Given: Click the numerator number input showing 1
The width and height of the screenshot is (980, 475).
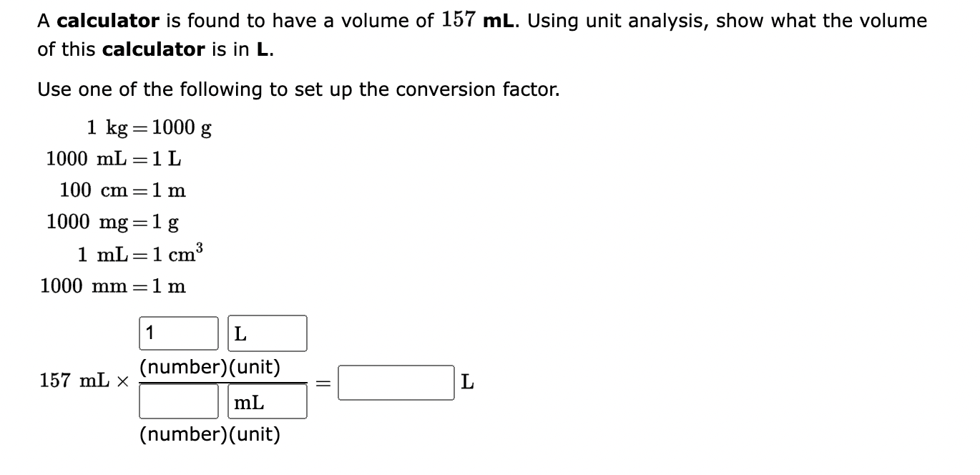Looking at the screenshot, I should (177, 333).
